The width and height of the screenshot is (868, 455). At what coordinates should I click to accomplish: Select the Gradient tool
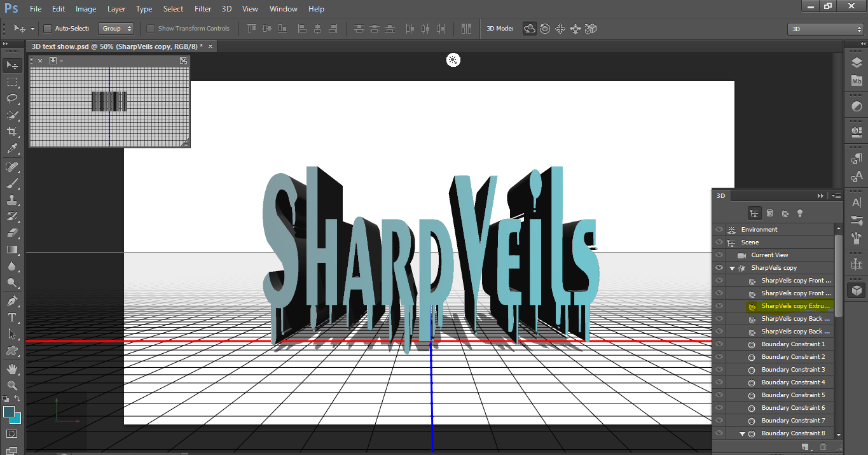point(12,249)
